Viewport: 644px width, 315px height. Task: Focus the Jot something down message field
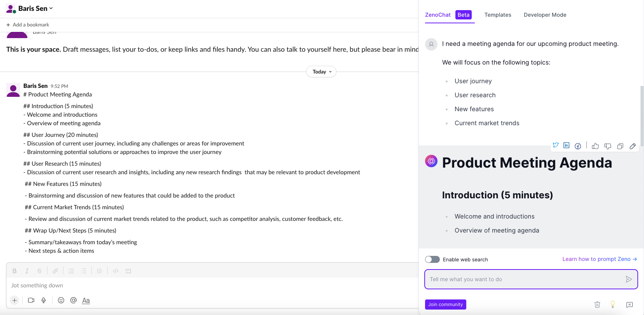tap(212, 285)
